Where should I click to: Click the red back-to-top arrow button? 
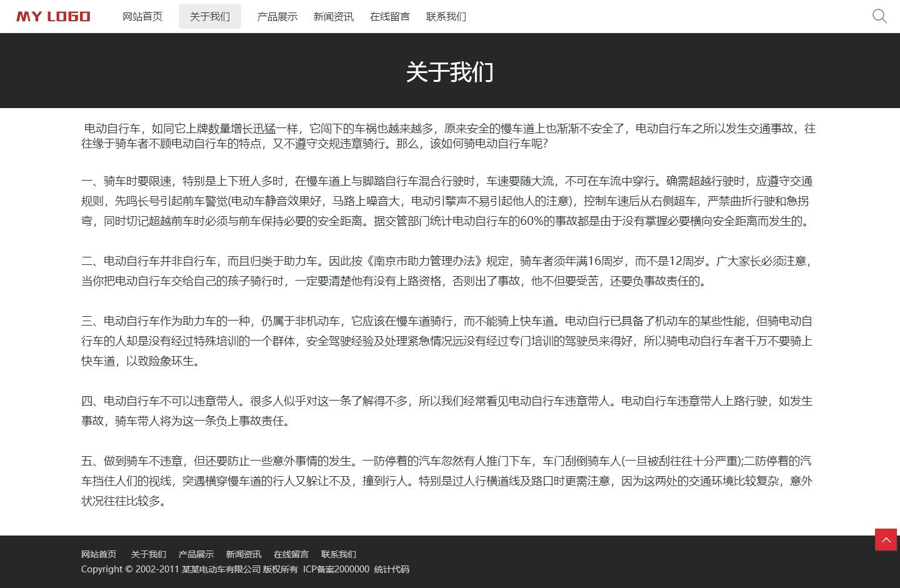(886, 540)
